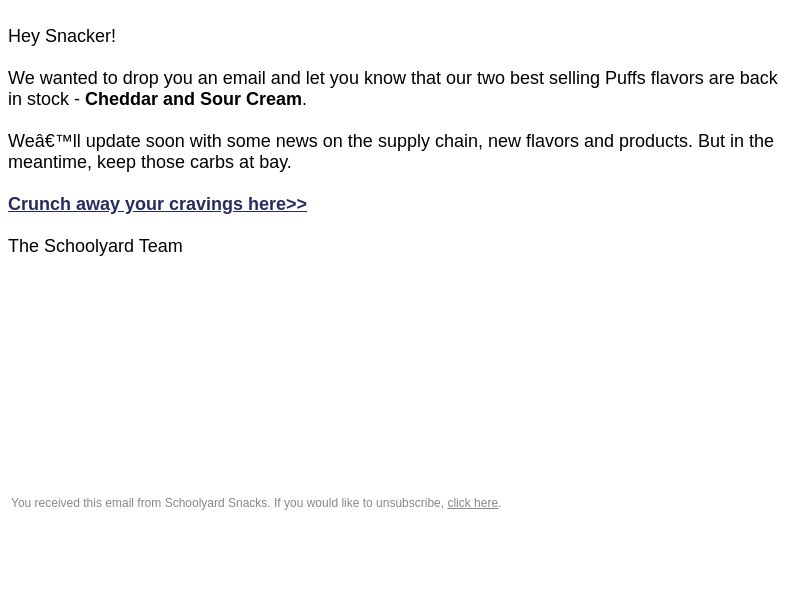Image resolution: width=800 pixels, height=600 pixels.
Task: Open the 'Crunch away your cravings here>>' link
Action: tap(157, 204)
